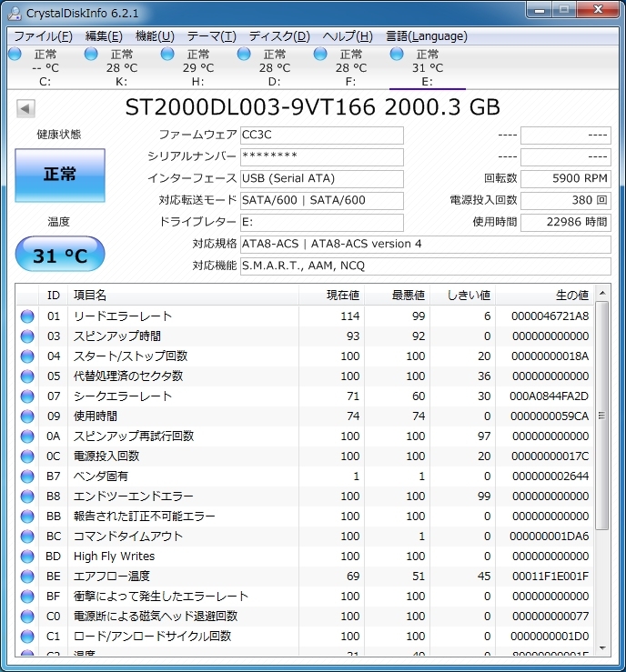Click status orb of attribute 0C row
The height and width of the screenshot is (672, 626).
[27, 456]
